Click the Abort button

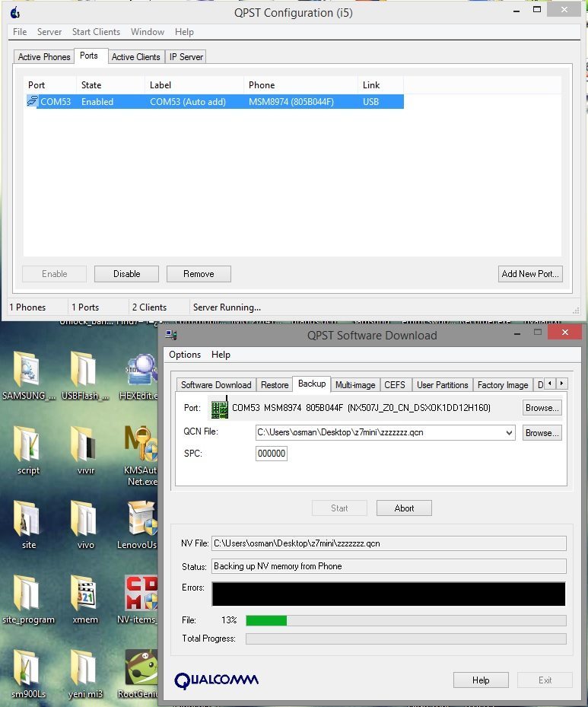(x=404, y=508)
